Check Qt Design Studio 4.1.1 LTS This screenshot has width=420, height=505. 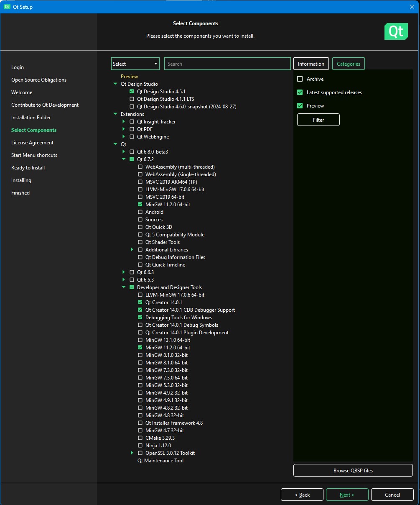pyautogui.click(x=132, y=99)
